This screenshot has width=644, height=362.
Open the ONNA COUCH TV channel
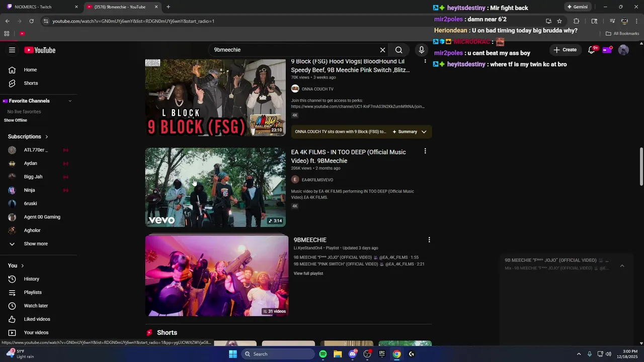pyautogui.click(x=317, y=89)
